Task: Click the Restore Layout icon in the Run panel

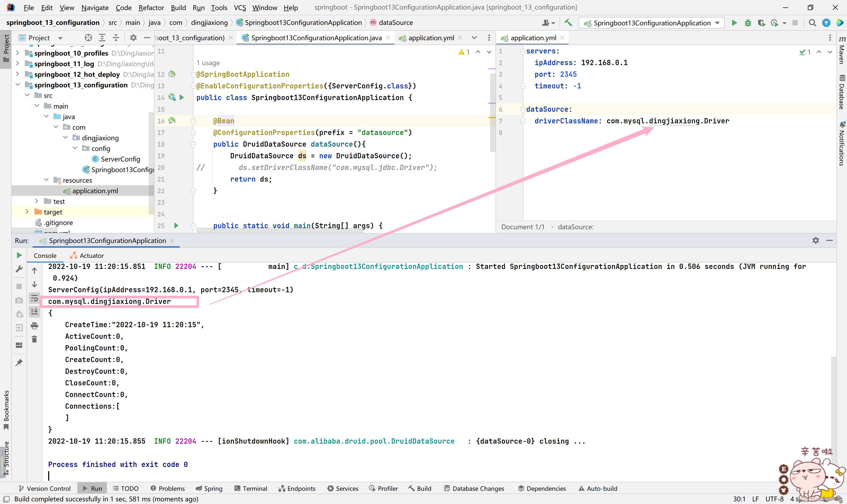Action: 19,345
